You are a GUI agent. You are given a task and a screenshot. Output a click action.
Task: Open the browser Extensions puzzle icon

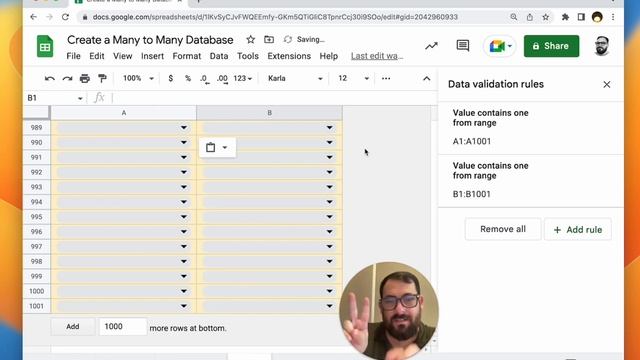click(x=565, y=17)
